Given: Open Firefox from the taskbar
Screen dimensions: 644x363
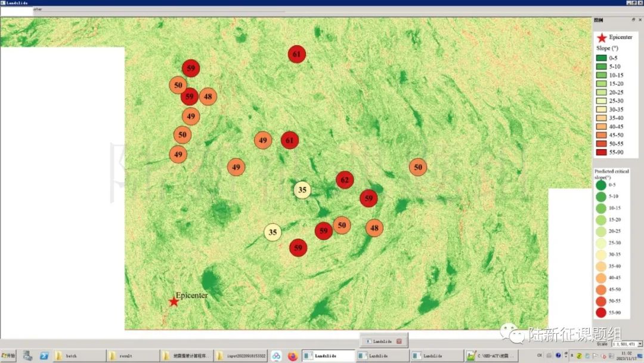Looking at the screenshot, I should (292, 356).
